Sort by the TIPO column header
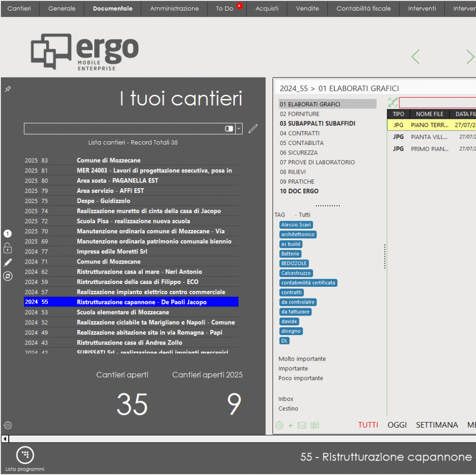Image resolution: width=476 pixels, height=475 pixels. 398,114
